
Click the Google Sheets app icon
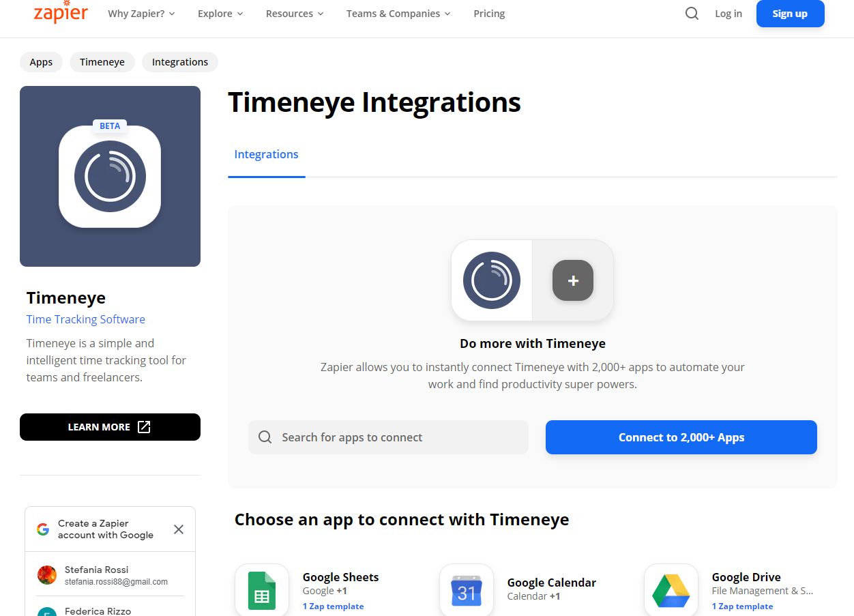[x=262, y=590]
